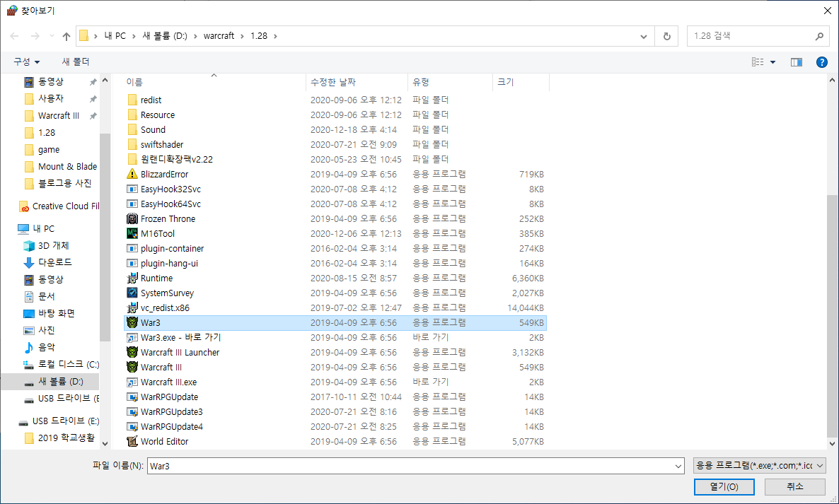Viewport: 839px width, 504px height.
Task: Click the 열기(O) button
Action: point(724,487)
